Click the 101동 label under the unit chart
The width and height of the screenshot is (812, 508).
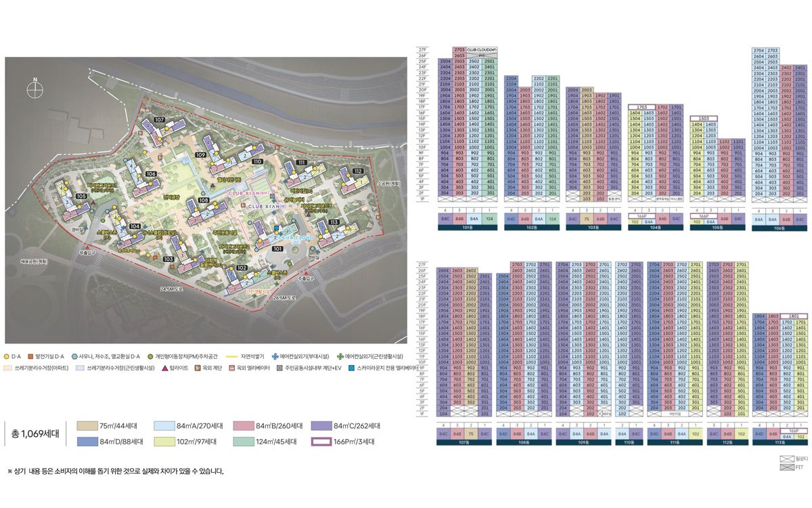point(468,228)
